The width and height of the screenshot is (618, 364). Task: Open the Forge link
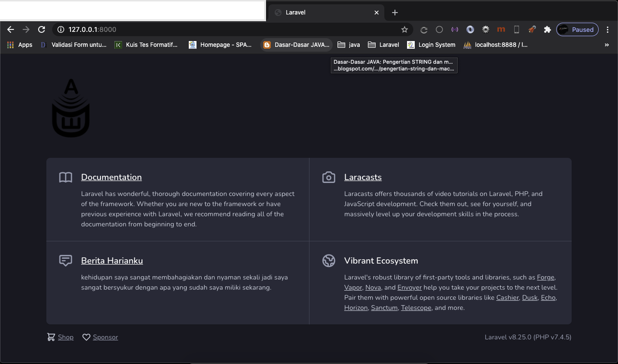pos(546,278)
